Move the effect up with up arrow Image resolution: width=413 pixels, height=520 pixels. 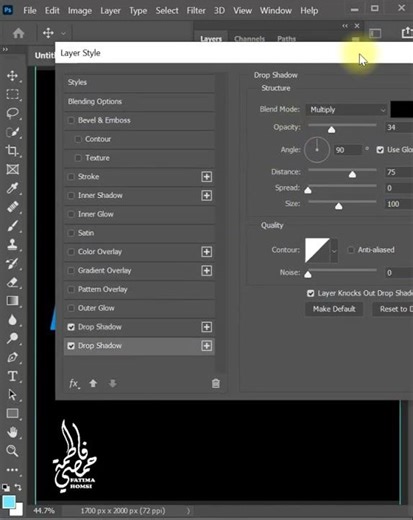[x=93, y=383]
